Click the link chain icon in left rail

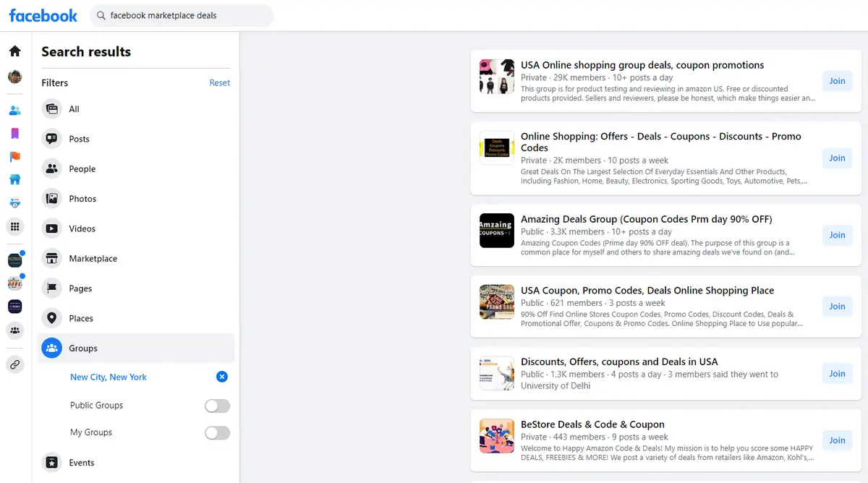point(14,365)
